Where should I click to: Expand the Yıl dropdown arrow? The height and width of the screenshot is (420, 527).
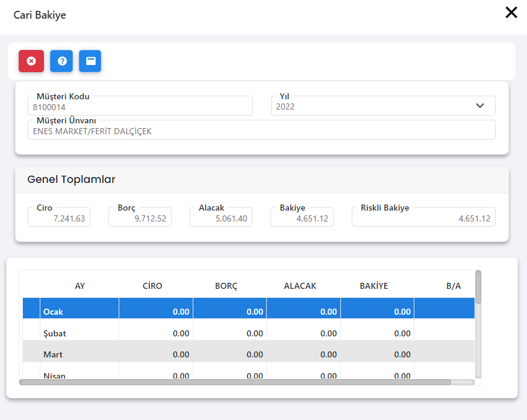(x=480, y=106)
